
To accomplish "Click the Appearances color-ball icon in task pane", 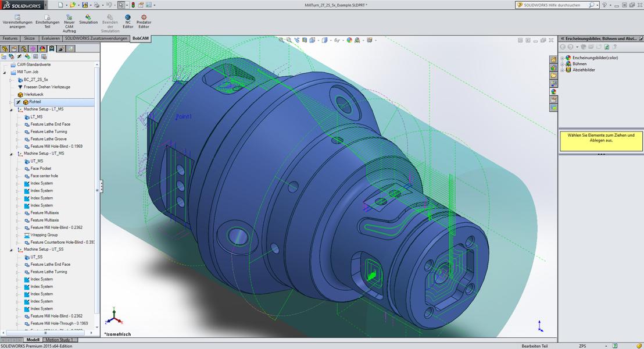I will coord(554,92).
